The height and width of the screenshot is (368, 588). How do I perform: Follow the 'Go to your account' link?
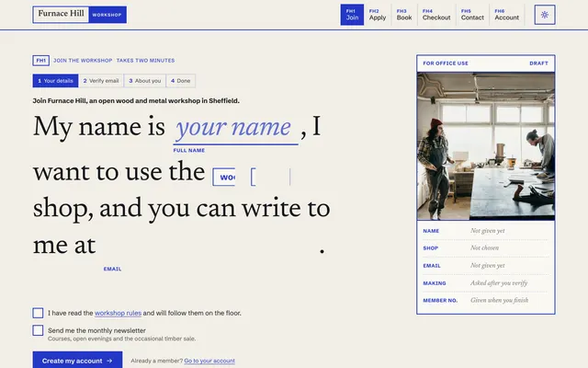[209, 361]
